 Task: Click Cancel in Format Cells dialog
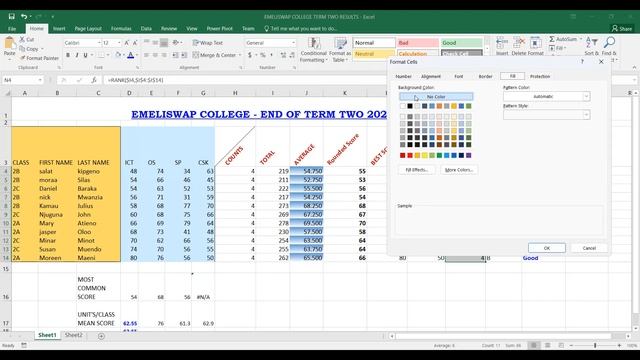coord(589,248)
